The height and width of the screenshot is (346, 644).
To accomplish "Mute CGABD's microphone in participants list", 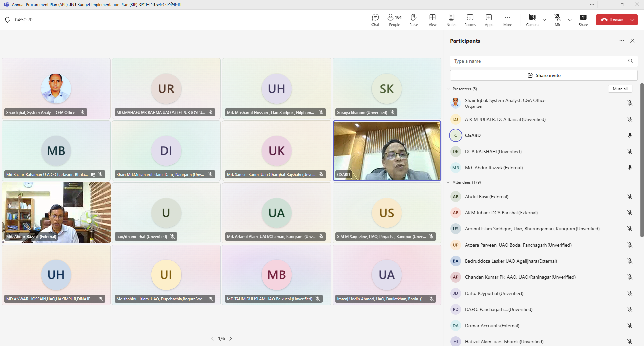I will tap(629, 135).
